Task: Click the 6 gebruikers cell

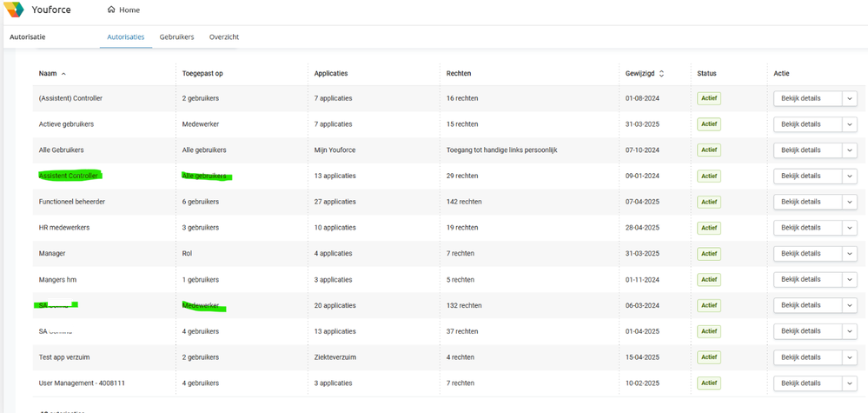Action: tap(201, 202)
